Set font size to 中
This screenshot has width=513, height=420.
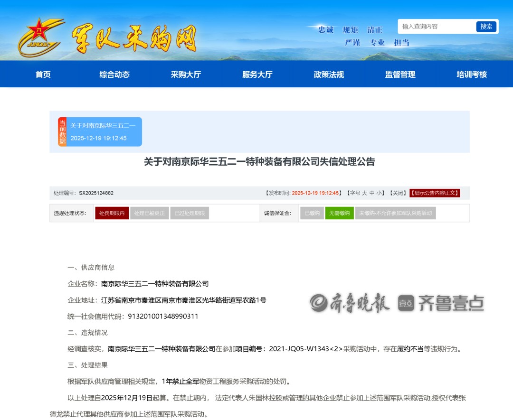click(372, 193)
